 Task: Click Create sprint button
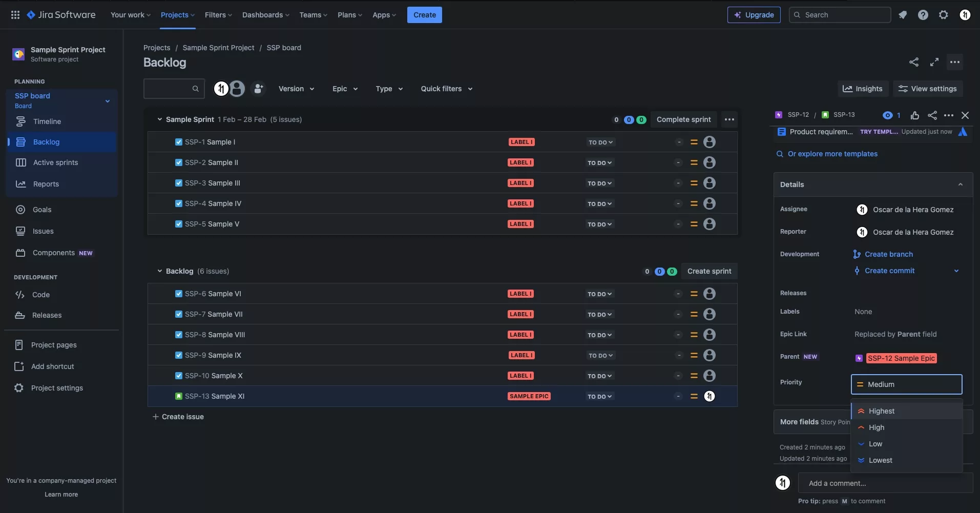710,271
